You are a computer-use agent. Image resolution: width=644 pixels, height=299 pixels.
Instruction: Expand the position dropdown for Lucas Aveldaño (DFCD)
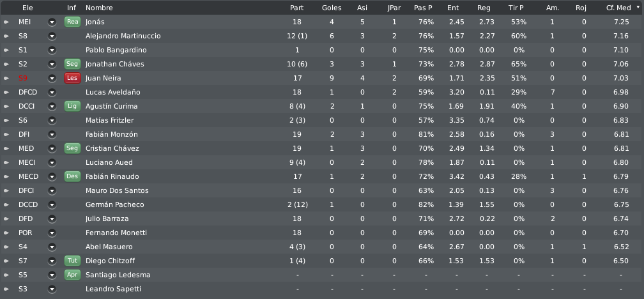tap(52, 93)
